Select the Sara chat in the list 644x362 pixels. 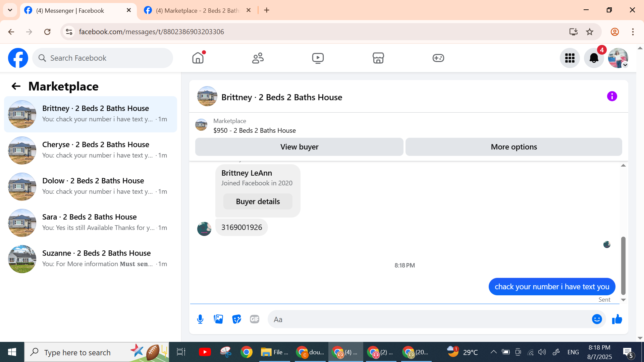point(91,223)
